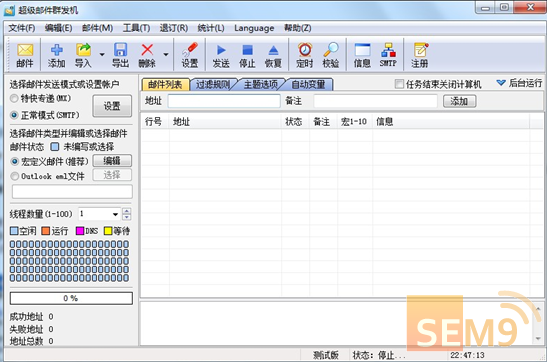Click the 备注 remark input field
This screenshot has height=362, width=547.
point(375,101)
